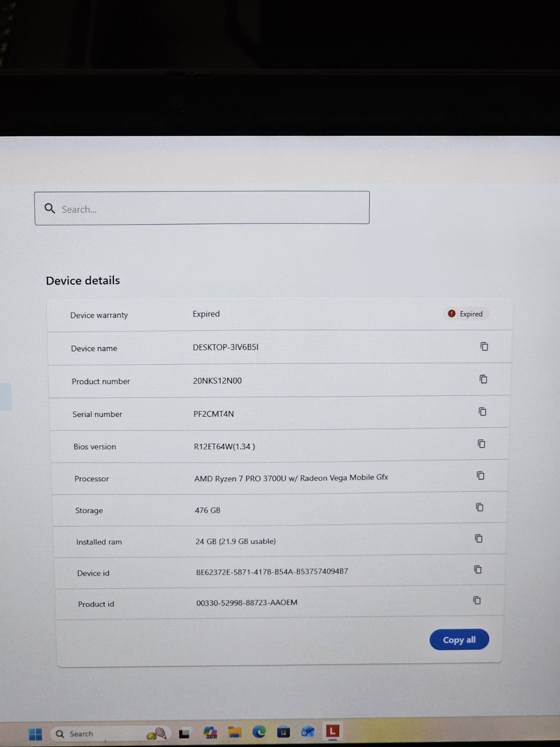The image size is (560, 747).
Task: Copy the Storage value
Action: [479, 507]
